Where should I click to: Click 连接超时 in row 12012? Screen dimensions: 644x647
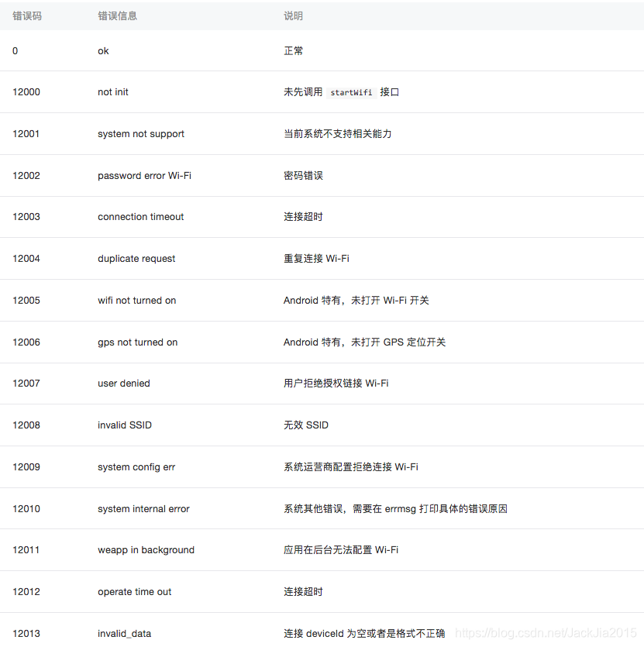click(x=303, y=592)
